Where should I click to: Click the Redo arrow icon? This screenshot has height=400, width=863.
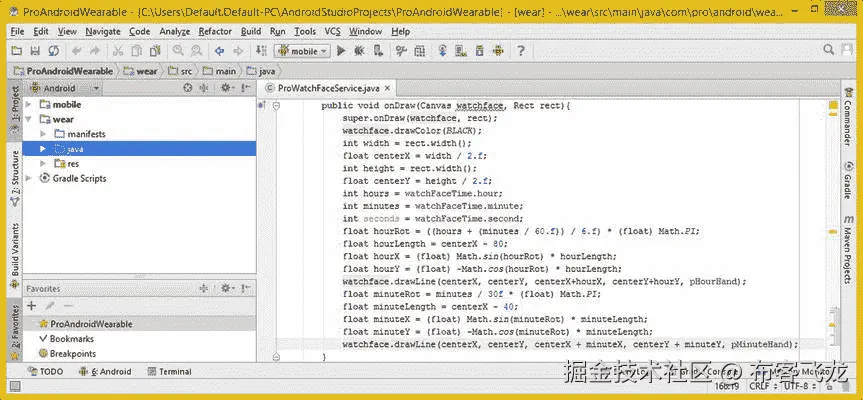(x=95, y=51)
